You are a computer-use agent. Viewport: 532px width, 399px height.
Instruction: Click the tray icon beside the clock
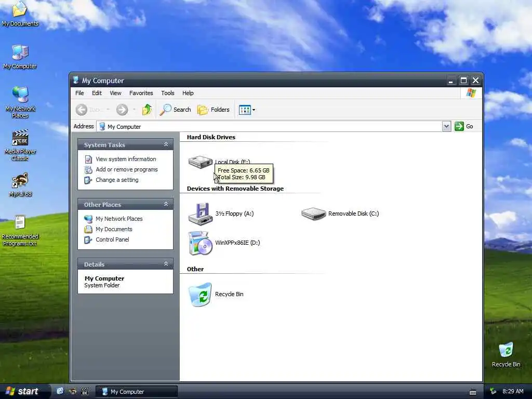(494, 392)
